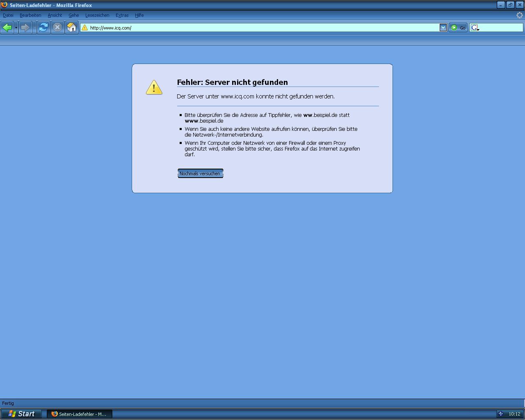Click the green Back arrow button
Screen dimensions: 525x420
tap(7, 27)
